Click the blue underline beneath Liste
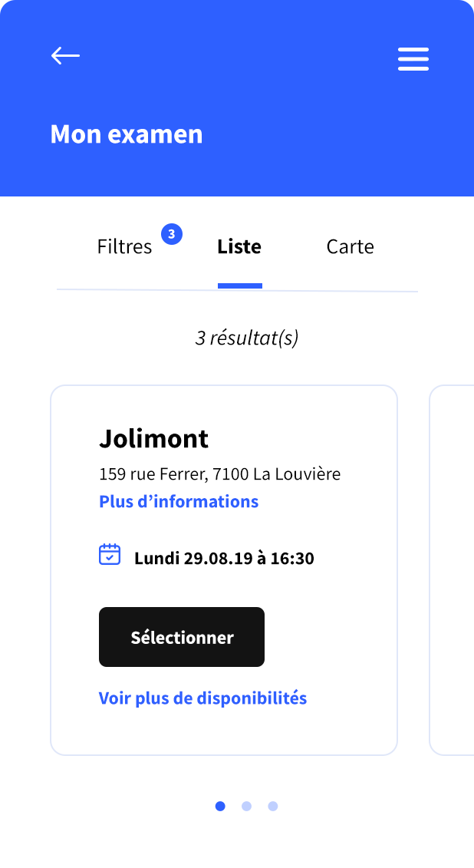 click(x=240, y=285)
